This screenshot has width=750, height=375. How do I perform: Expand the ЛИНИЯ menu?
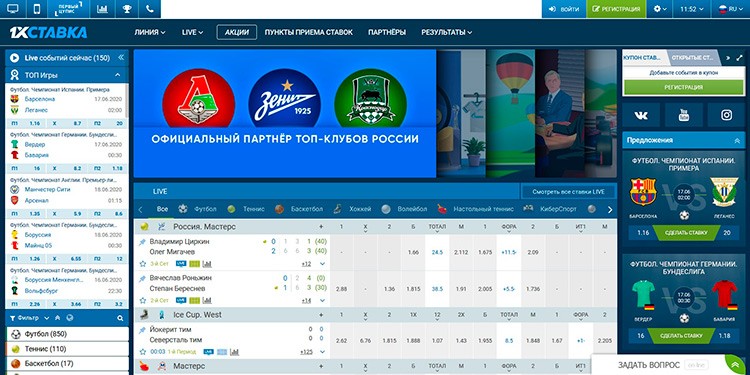point(150,32)
